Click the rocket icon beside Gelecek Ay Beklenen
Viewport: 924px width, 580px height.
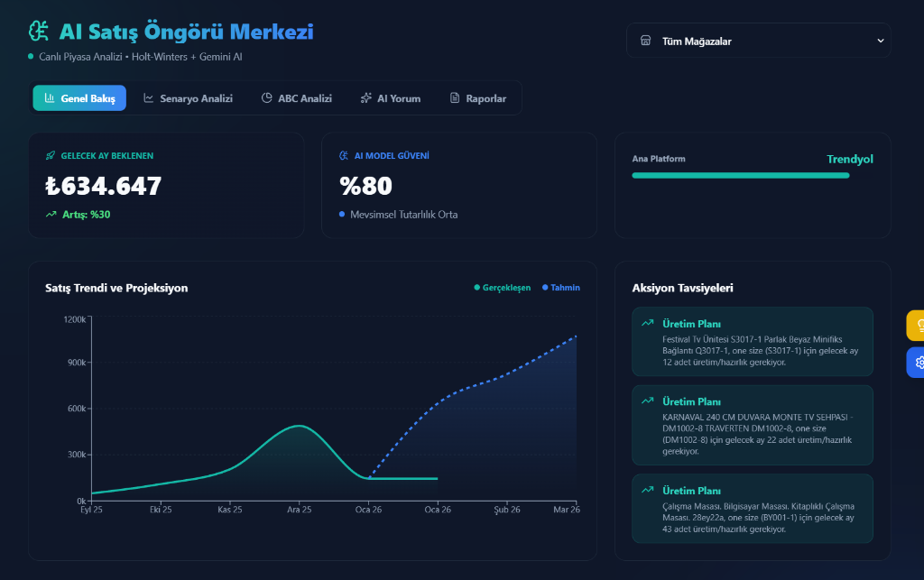51,156
